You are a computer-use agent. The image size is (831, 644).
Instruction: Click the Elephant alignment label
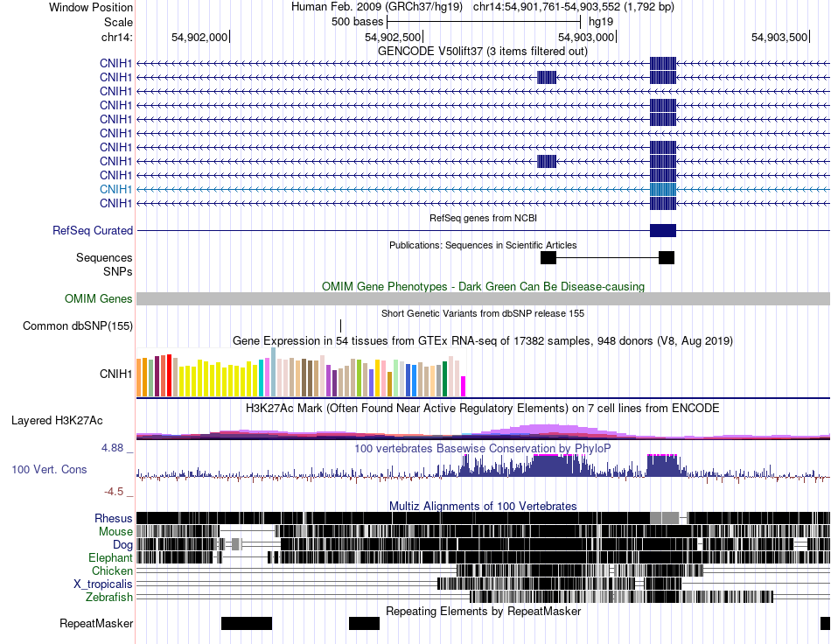coord(110,558)
